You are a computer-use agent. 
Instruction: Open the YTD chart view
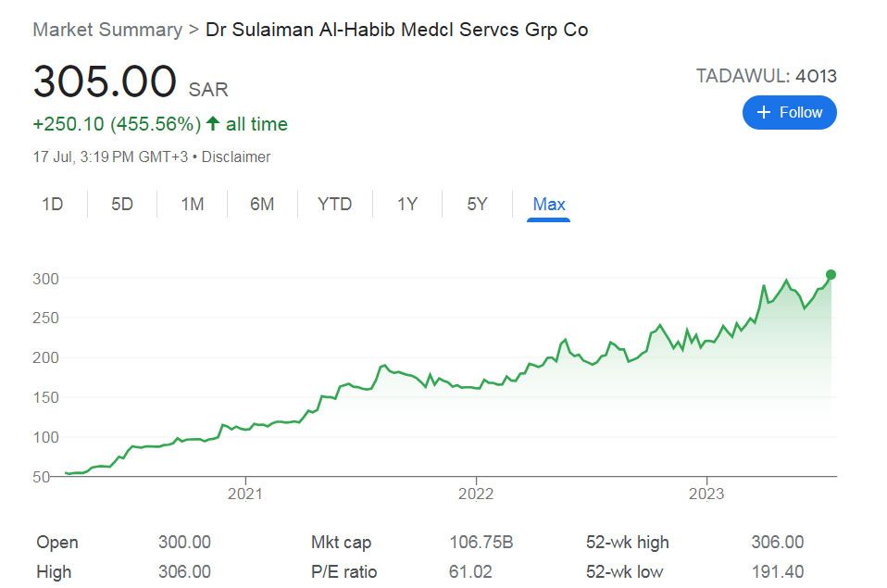pyautogui.click(x=334, y=204)
